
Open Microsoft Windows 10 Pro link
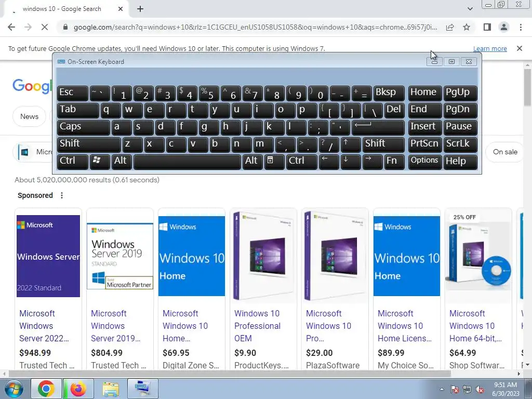[328, 326]
